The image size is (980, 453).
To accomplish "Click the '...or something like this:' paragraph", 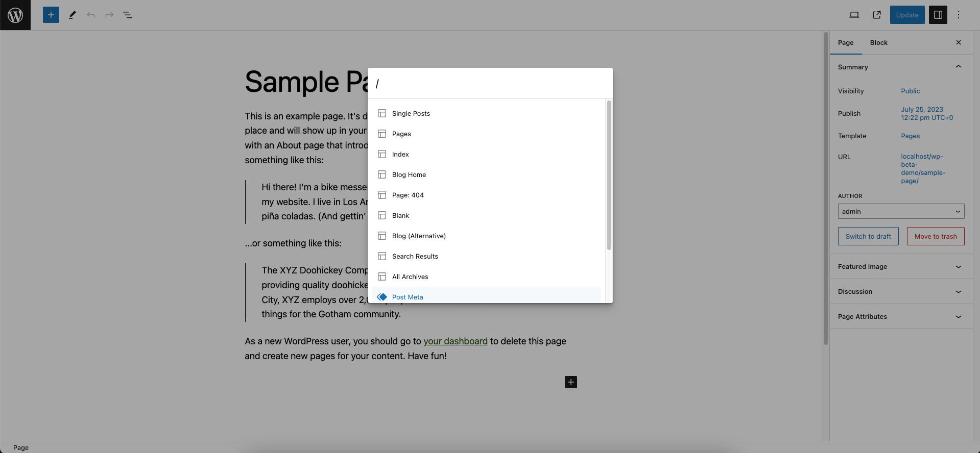I will click(293, 243).
